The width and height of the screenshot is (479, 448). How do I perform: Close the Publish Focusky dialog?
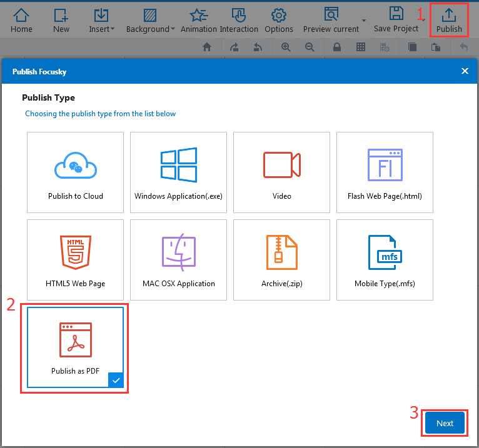pos(465,71)
